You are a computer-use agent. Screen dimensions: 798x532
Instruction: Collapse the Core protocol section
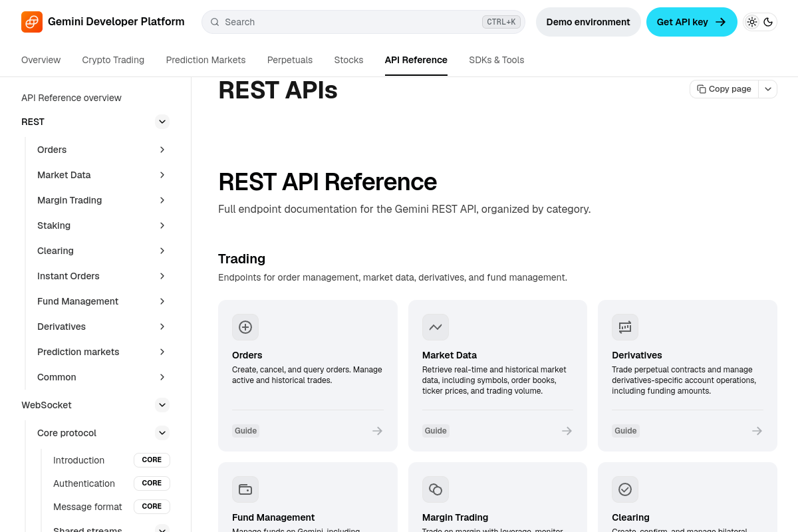[162, 433]
